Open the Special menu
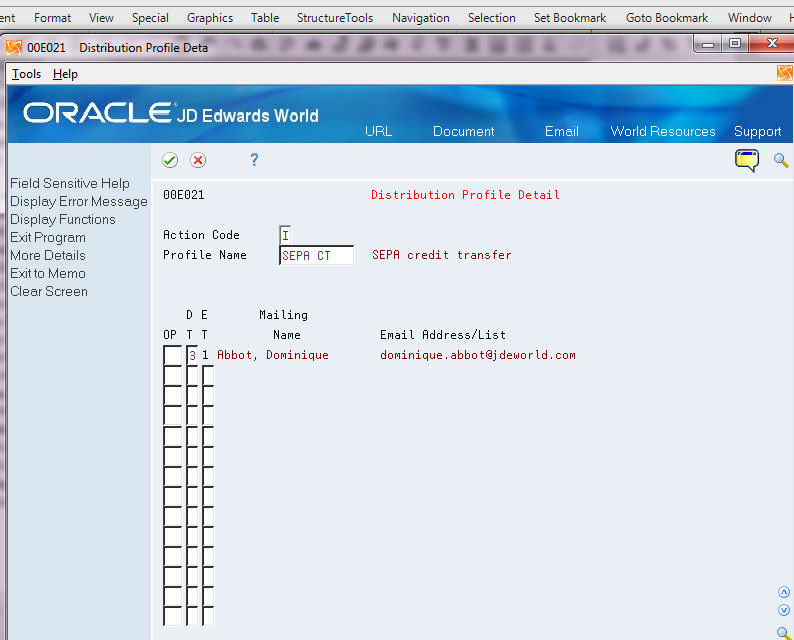This screenshot has width=794, height=640. (x=150, y=18)
